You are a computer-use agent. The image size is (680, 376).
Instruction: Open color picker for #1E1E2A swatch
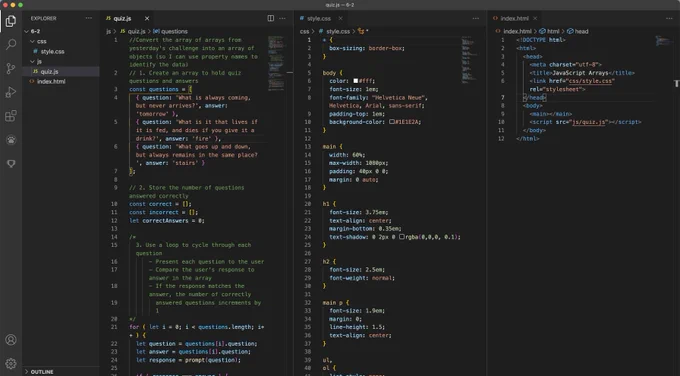392,122
